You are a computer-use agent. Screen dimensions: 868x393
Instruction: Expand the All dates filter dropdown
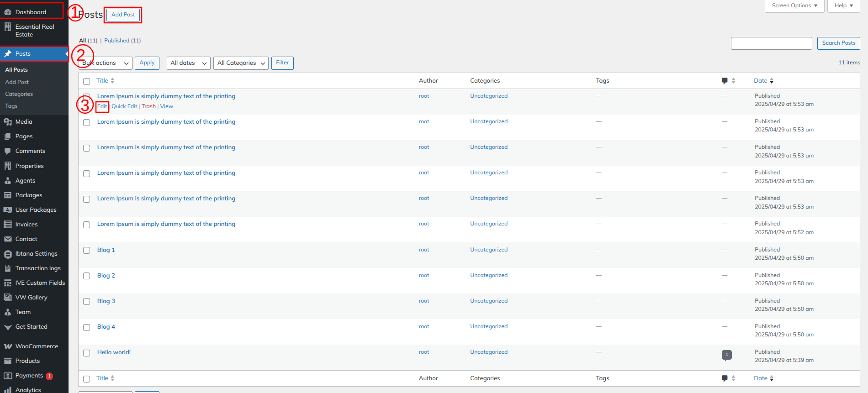tap(188, 63)
